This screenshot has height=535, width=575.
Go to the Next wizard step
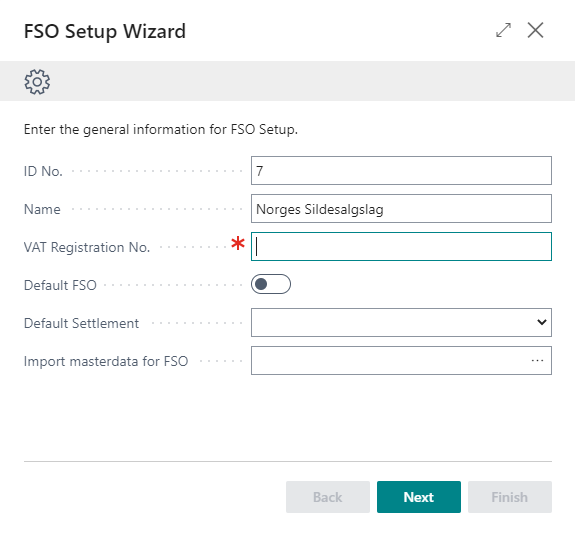(419, 497)
